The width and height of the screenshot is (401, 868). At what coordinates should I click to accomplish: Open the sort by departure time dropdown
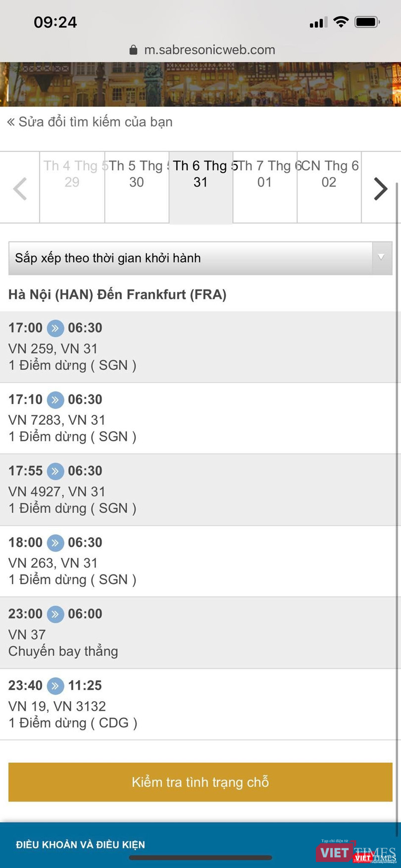coord(191,258)
